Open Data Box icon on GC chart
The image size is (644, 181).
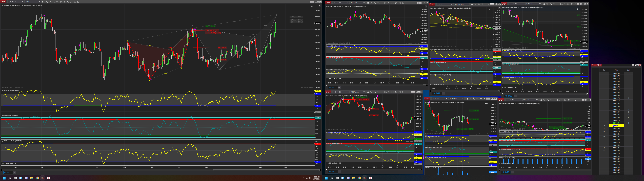pyautogui.click(x=61, y=2)
